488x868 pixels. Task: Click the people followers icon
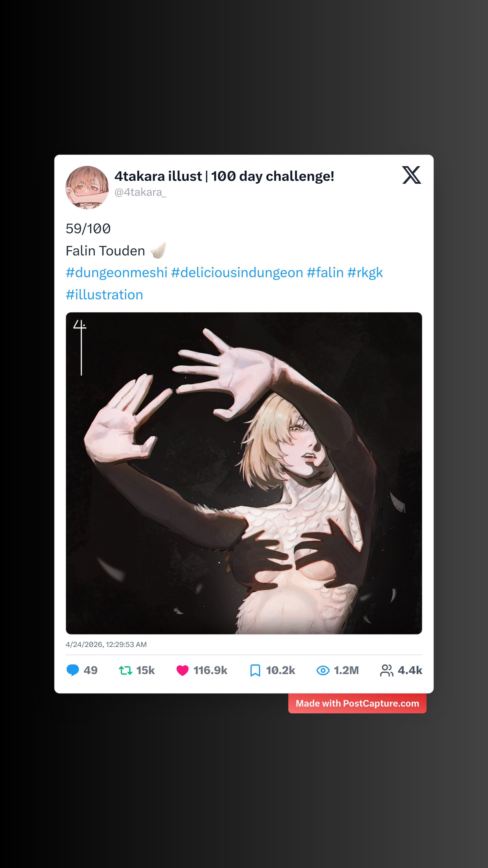(386, 670)
